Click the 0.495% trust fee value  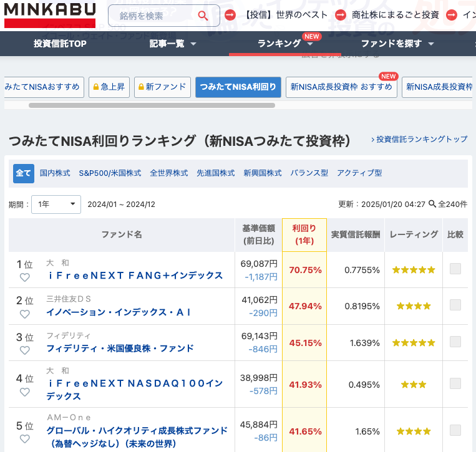364,385
